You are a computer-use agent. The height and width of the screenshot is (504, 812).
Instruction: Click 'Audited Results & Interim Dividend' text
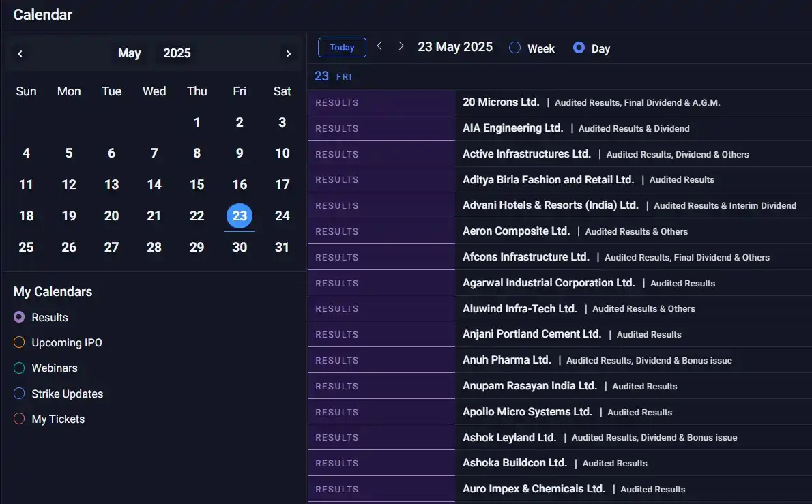click(725, 205)
